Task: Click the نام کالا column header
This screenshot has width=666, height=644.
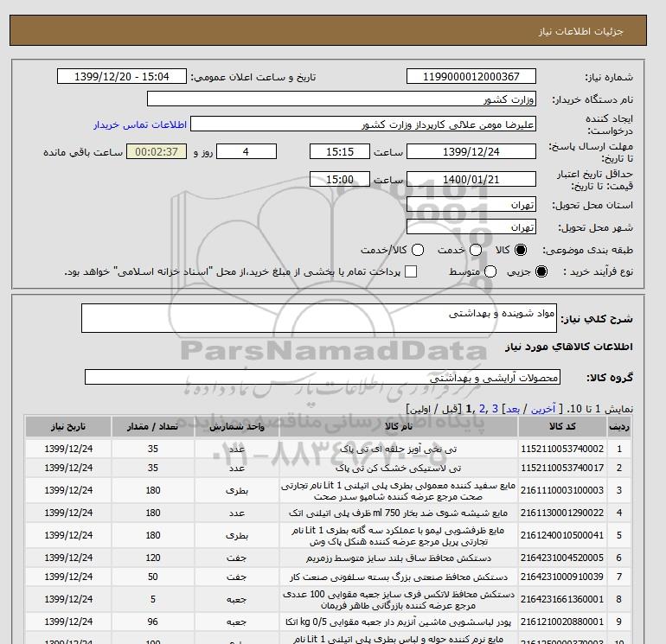Action: pos(399,427)
